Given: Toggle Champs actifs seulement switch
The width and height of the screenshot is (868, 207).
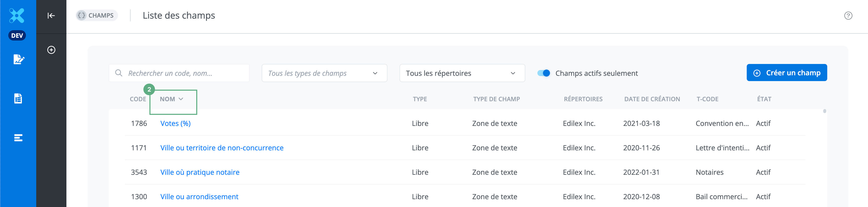Looking at the screenshot, I should click(543, 73).
